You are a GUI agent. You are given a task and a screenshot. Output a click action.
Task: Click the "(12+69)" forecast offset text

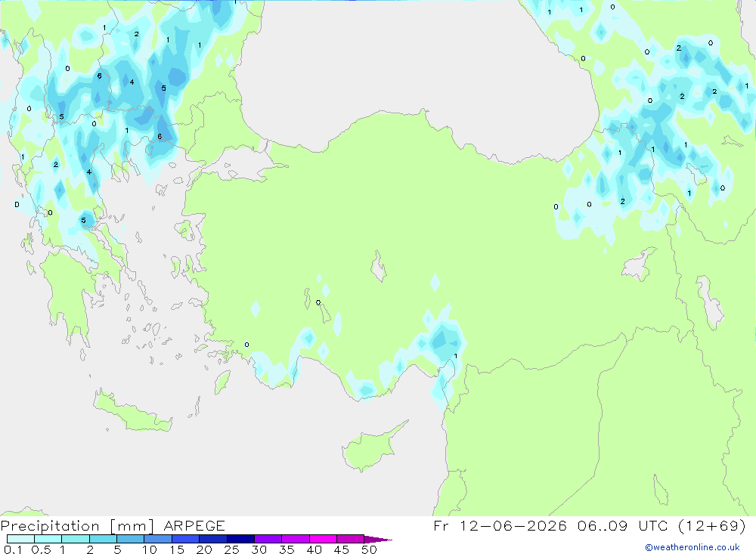tap(711, 525)
